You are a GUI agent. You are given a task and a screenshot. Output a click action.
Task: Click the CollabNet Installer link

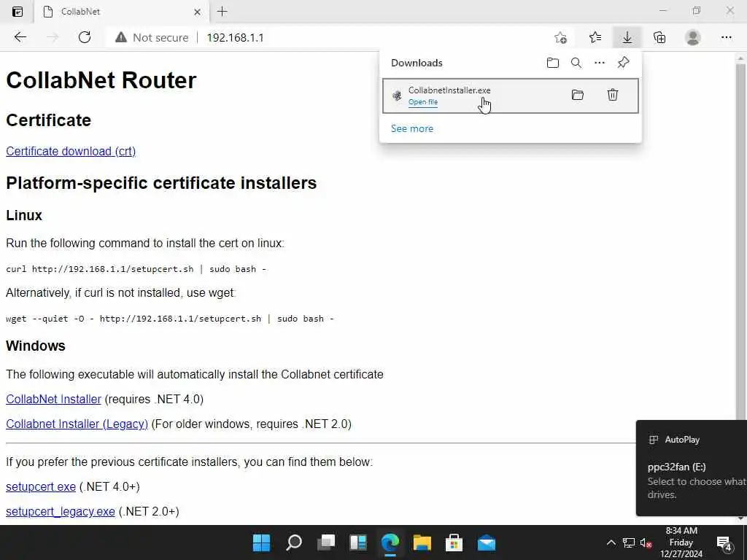point(53,399)
